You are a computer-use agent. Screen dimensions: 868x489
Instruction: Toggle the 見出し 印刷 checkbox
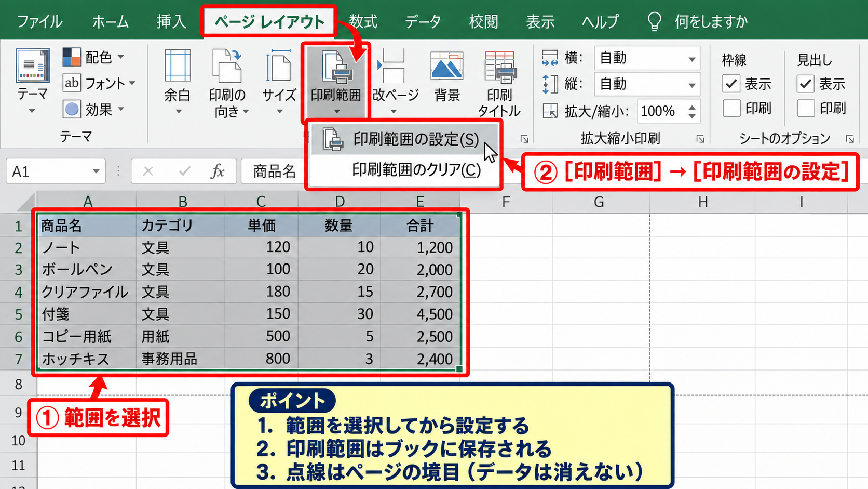tap(806, 109)
